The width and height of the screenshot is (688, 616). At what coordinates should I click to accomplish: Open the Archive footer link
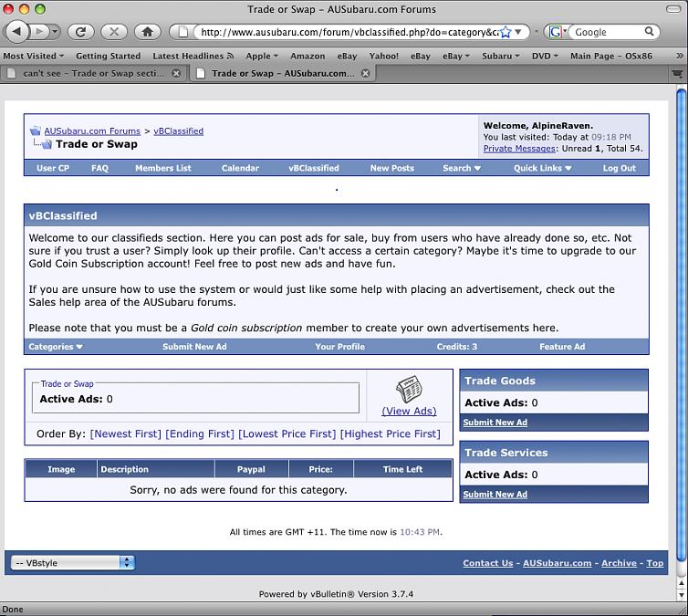point(619,563)
